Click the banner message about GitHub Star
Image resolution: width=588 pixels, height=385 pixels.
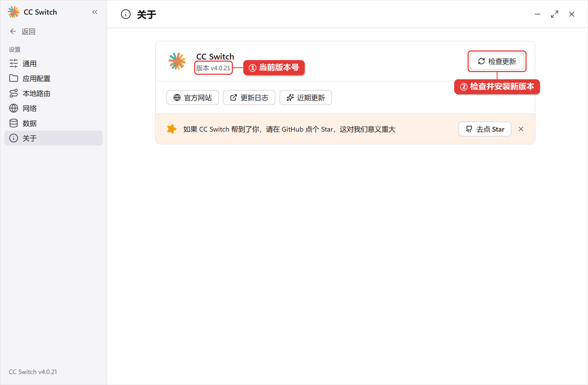tap(289, 129)
